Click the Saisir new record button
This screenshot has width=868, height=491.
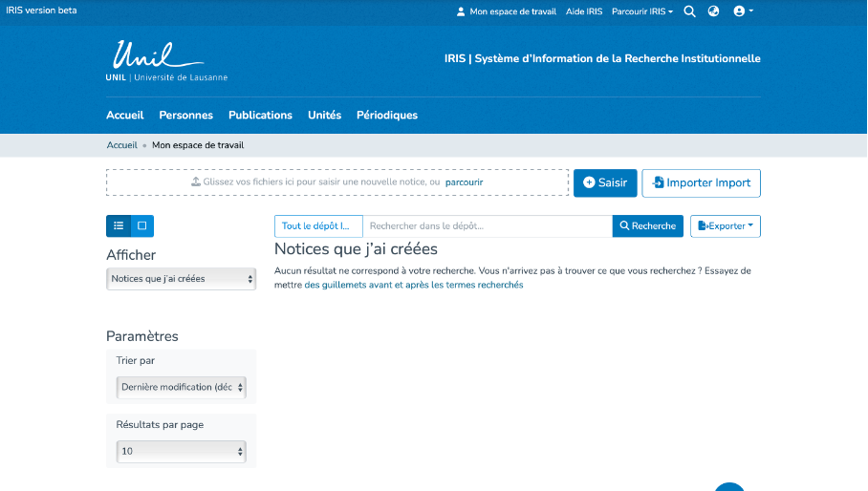click(x=605, y=182)
